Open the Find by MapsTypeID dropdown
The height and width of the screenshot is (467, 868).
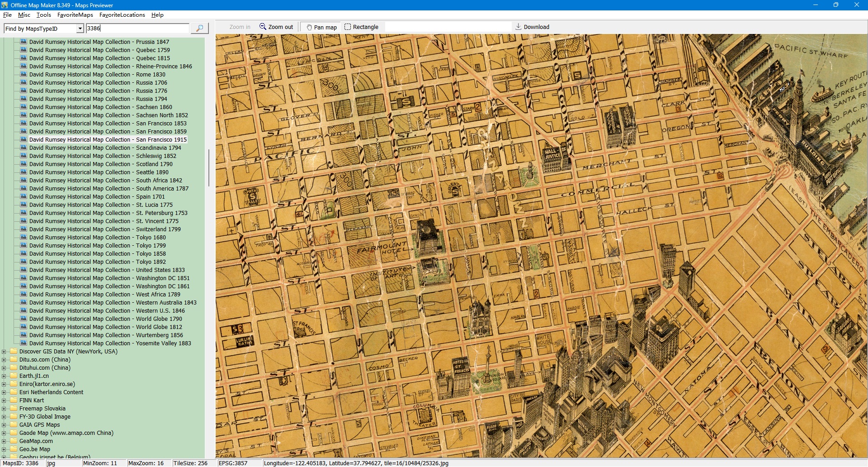pos(80,29)
